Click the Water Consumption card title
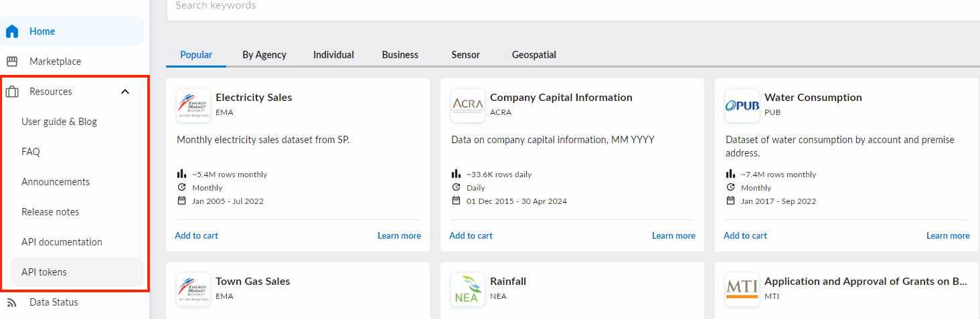The image size is (980, 319). tap(813, 98)
